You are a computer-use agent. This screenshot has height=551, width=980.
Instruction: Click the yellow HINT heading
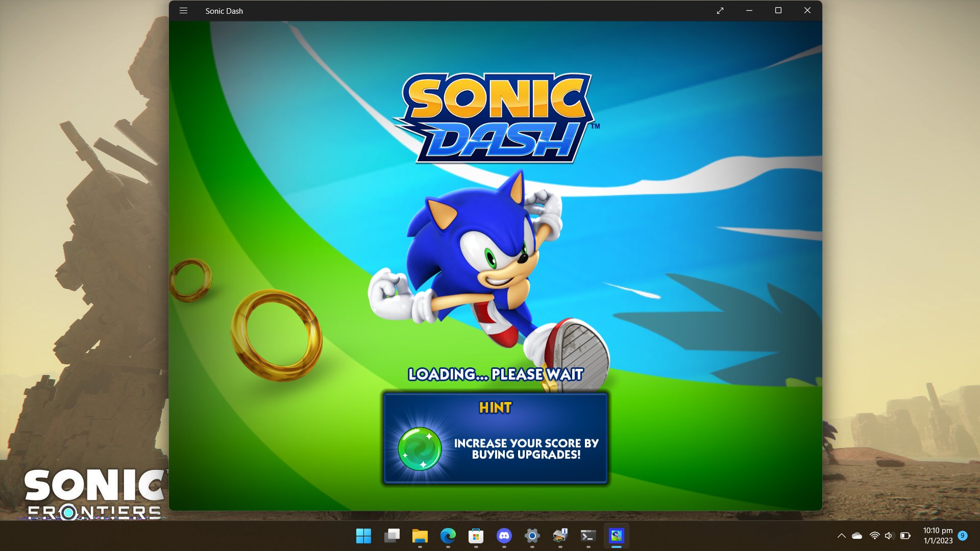click(495, 408)
